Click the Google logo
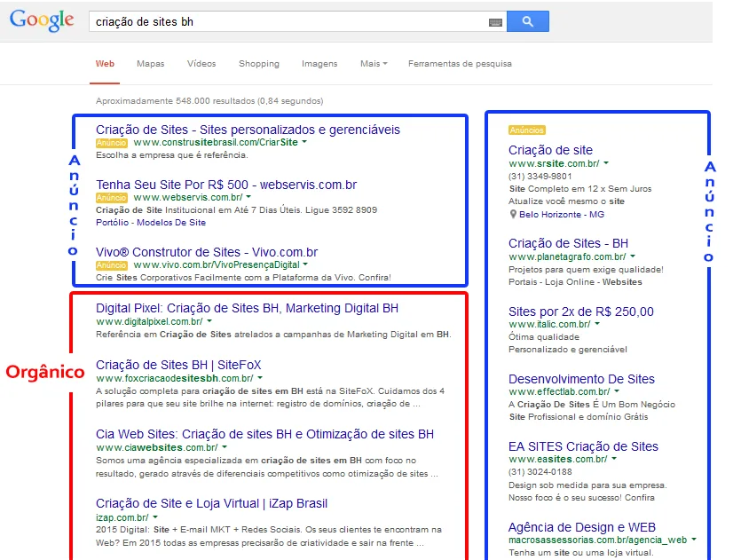The height and width of the screenshot is (560, 741). click(42, 21)
